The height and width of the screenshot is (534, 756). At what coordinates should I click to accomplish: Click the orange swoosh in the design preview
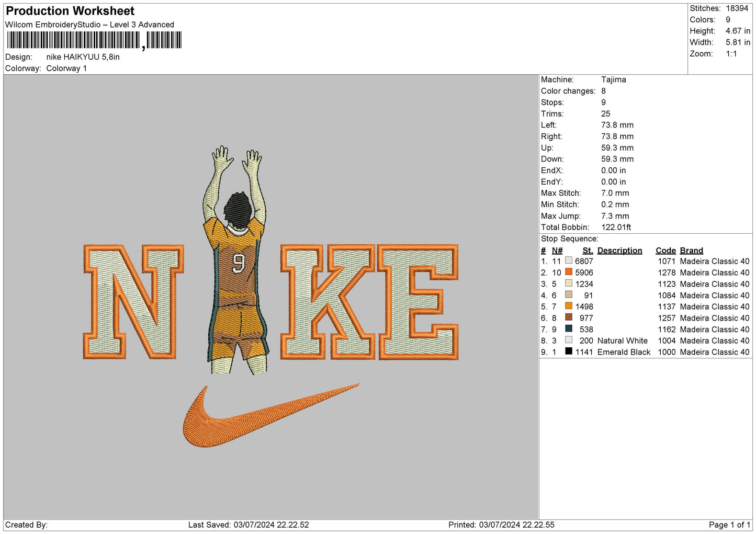coord(271,416)
